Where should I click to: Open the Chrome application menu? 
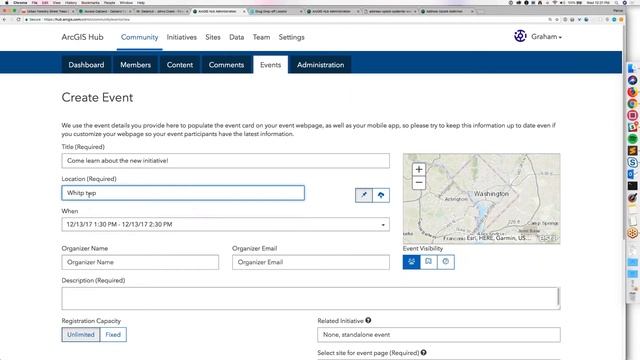[20, 2]
